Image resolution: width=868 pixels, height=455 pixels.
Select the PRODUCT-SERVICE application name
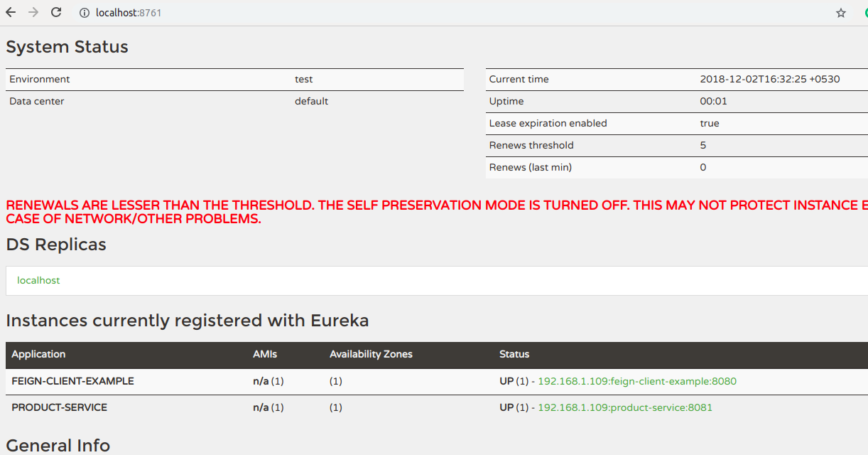point(59,408)
